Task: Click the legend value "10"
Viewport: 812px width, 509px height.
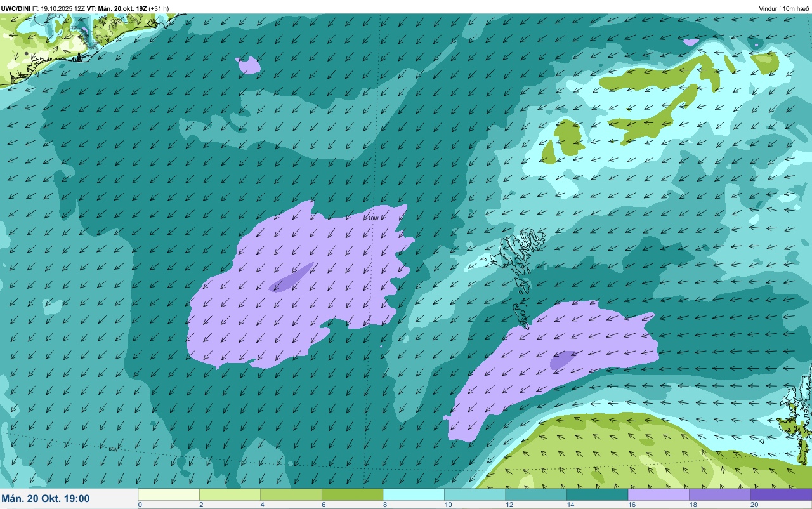Action: pos(448,505)
